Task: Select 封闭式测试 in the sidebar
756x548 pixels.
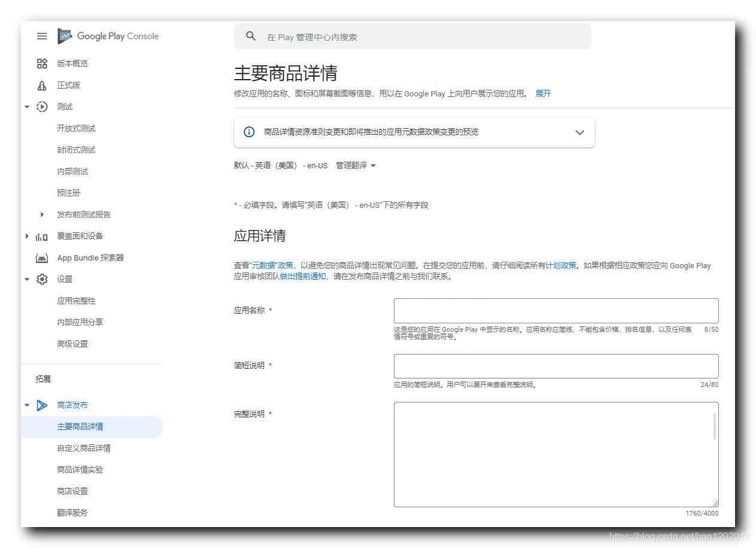Action: click(x=76, y=150)
